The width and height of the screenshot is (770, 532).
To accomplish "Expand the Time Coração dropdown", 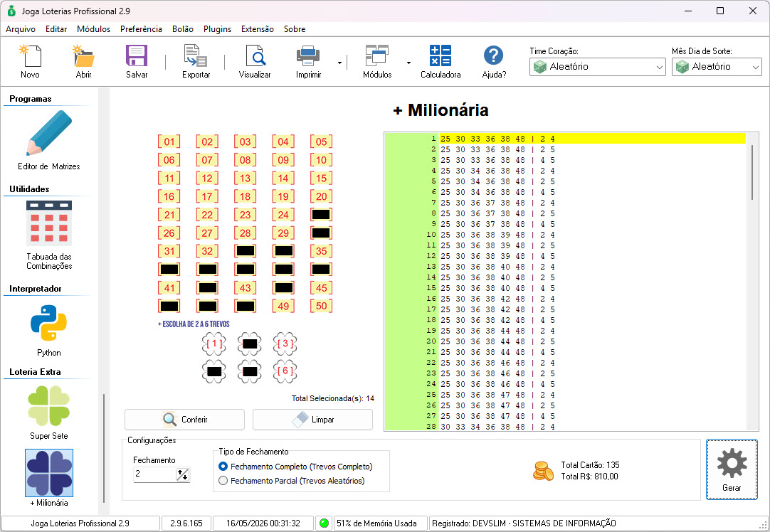I will coord(660,68).
